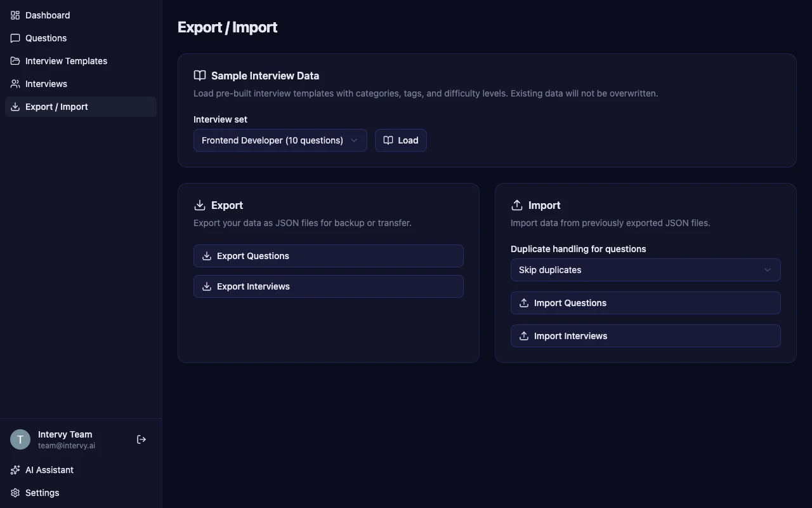Viewport: 812px width, 508px height.
Task: Click the Load button
Action: point(400,140)
